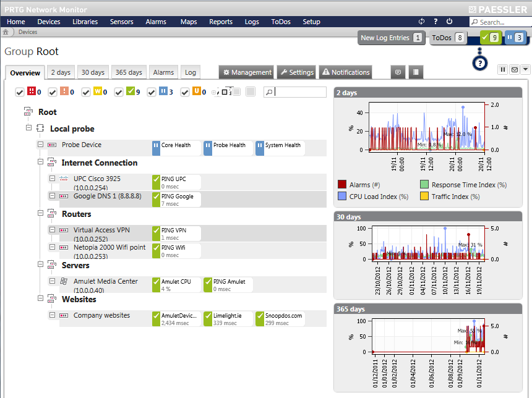Click the blue CPU Load Index legend swatch
The height and width of the screenshot is (398, 532).
tap(342, 197)
